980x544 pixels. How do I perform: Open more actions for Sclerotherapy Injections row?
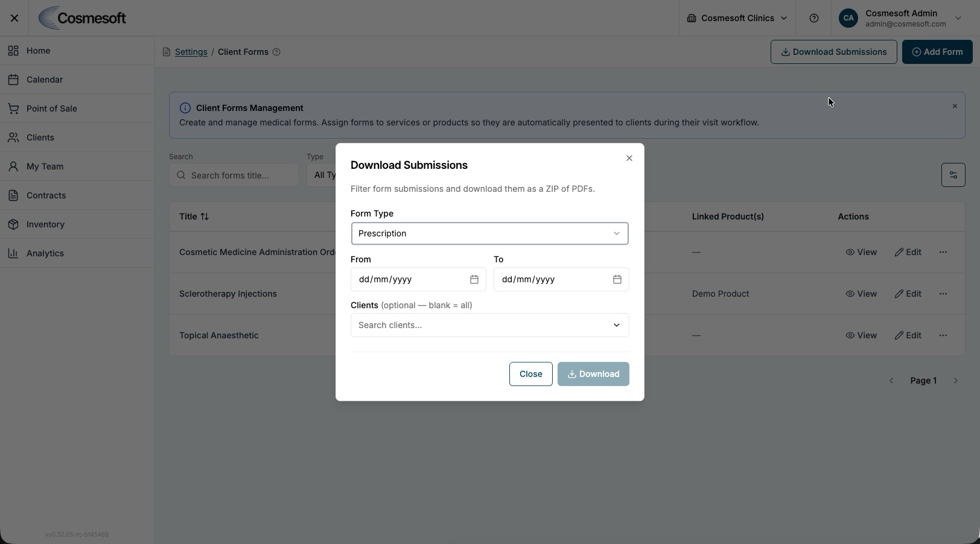point(943,294)
